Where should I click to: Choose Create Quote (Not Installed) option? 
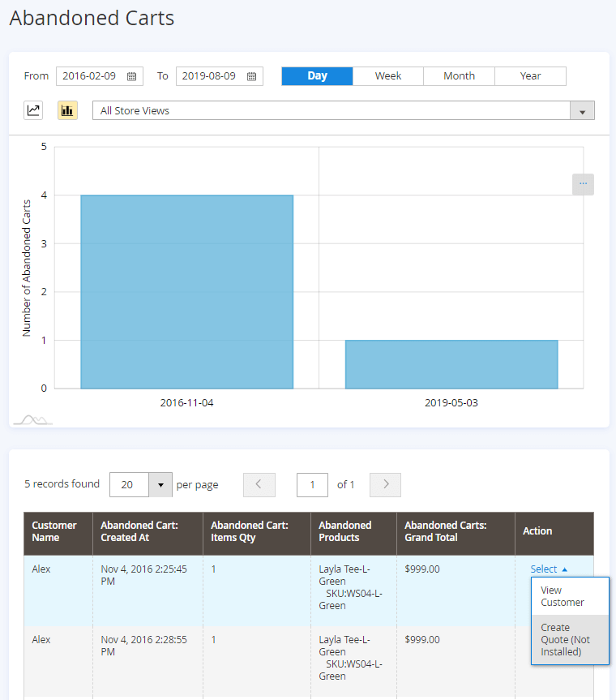(566, 639)
